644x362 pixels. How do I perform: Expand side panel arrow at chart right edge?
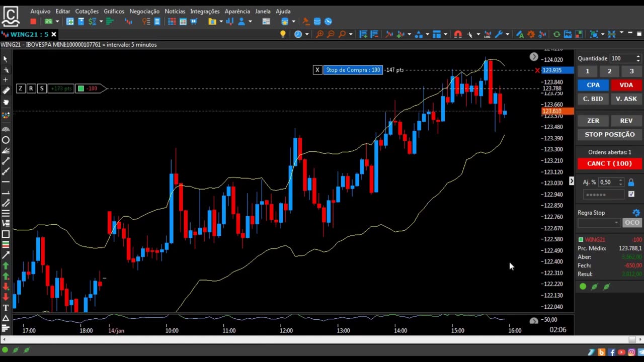[x=571, y=181]
